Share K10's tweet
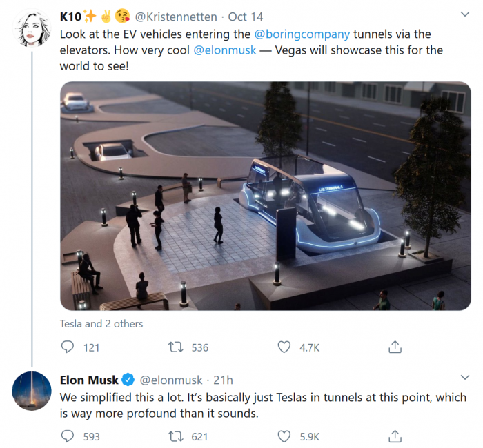The height and width of the screenshot is (448, 483). tap(395, 347)
